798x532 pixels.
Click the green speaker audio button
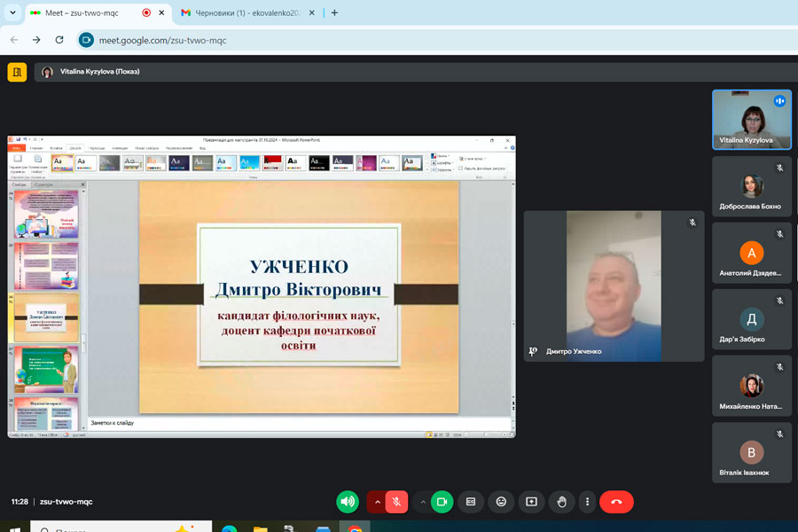348,502
